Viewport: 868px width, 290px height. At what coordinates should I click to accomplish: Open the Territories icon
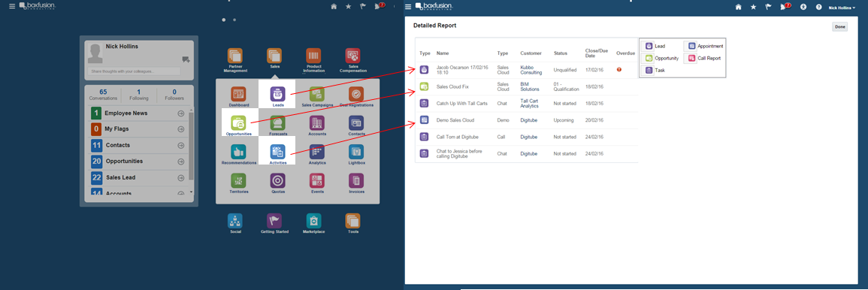pyautogui.click(x=238, y=181)
